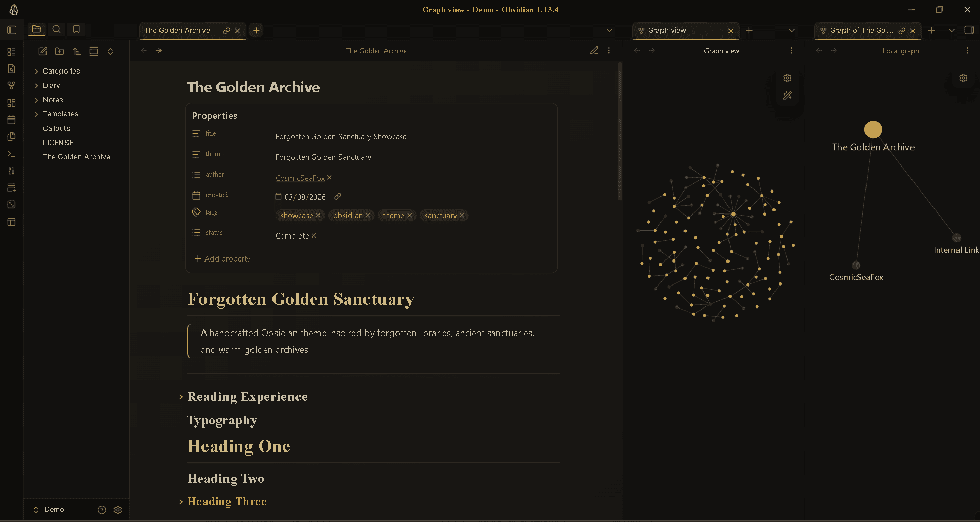Open today's daily note calendar icon
The height and width of the screenshot is (522, 980).
pyautogui.click(x=11, y=120)
